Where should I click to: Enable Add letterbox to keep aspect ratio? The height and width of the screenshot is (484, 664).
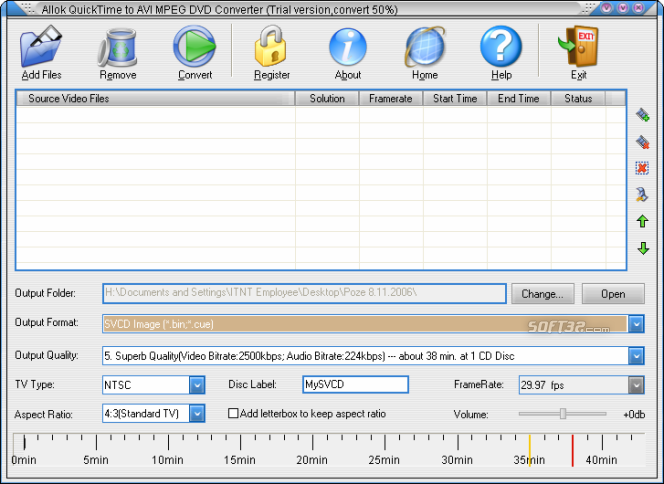coord(233,413)
